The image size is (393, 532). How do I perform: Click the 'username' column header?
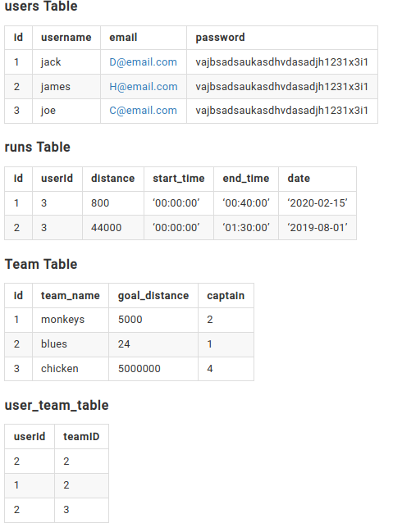66,38
